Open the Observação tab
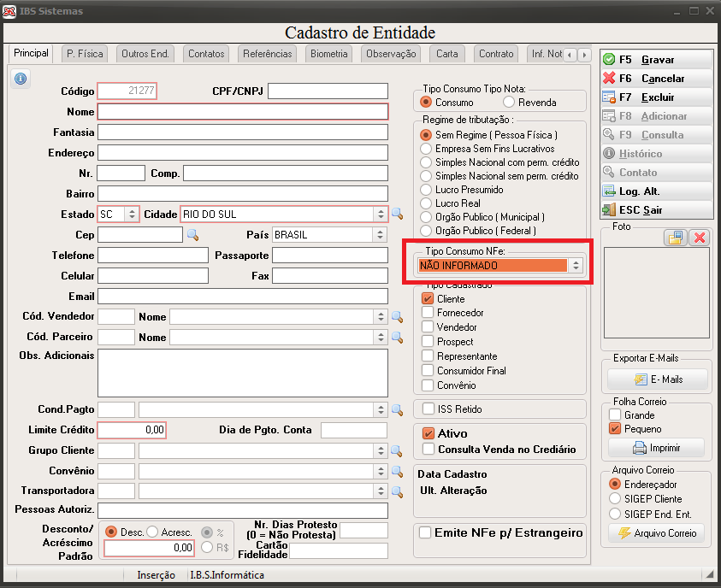Screen dimensions: 721x588 click(x=391, y=54)
